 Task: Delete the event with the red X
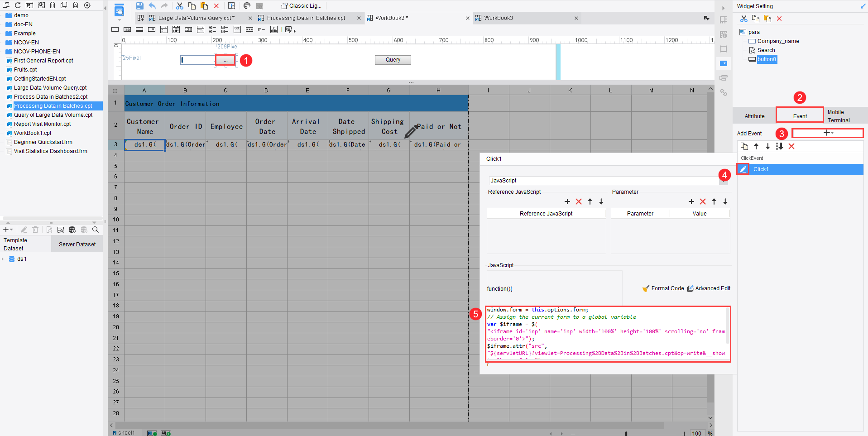pyautogui.click(x=791, y=146)
